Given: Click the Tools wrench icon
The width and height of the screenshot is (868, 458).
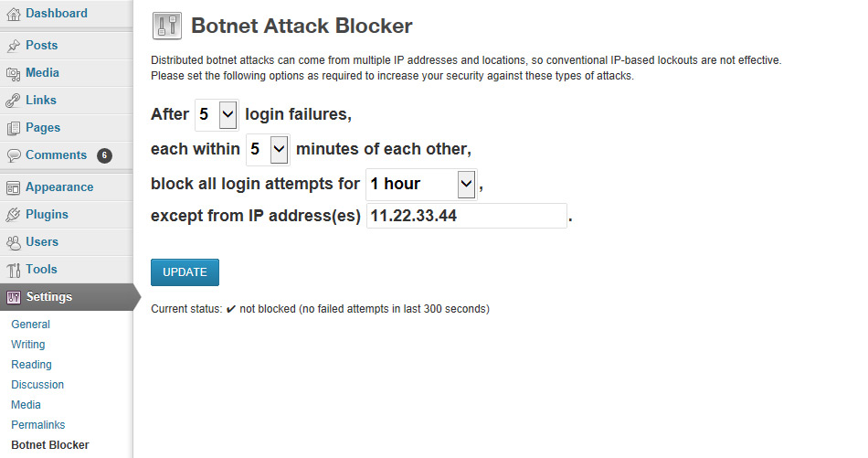Looking at the screenshot, I should pyautogui.click(x=14, y=269).
